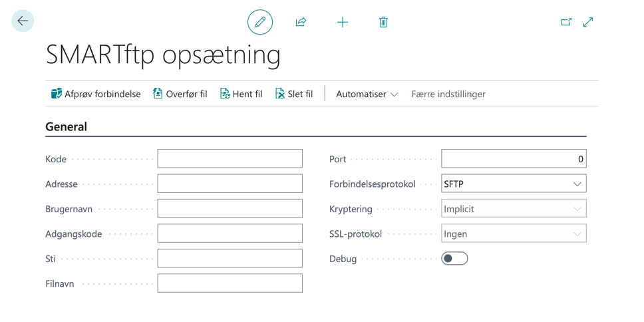644x322 pixels.
Task: Open the Forbindelsesprotokol dropdown
Action: (x=514, y=184)
